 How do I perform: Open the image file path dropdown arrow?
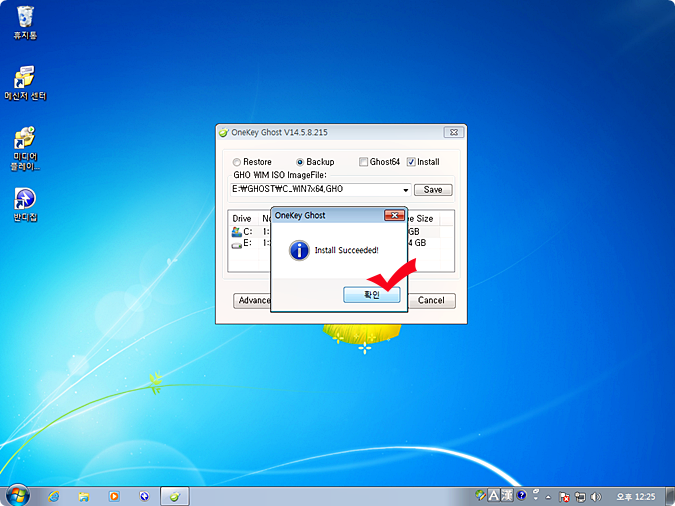coord(406,190)
